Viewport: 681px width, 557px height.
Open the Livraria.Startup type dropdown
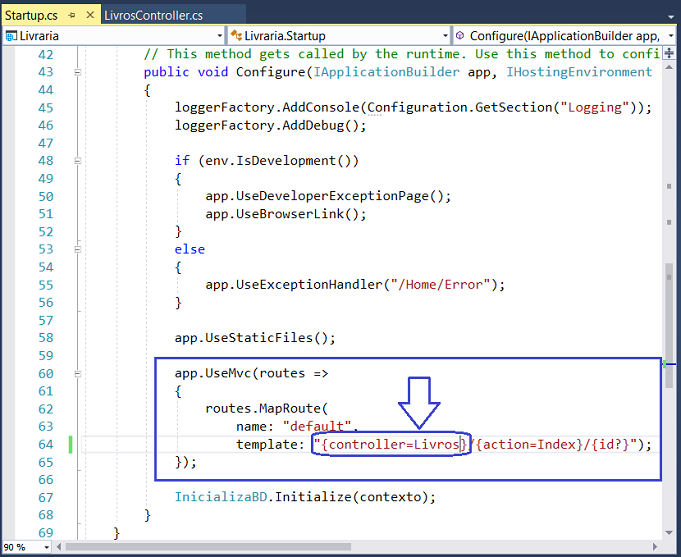(445, 36)
